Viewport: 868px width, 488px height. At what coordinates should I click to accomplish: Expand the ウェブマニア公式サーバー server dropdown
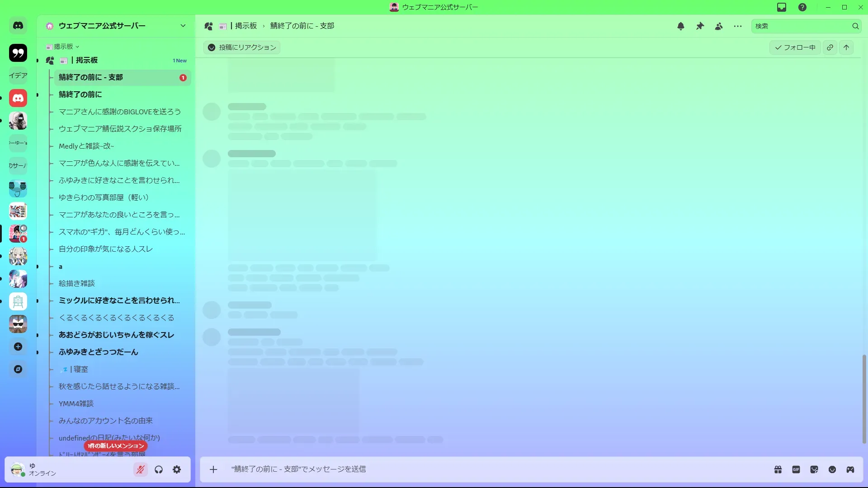pyautogui.click(x=183, y=26)
